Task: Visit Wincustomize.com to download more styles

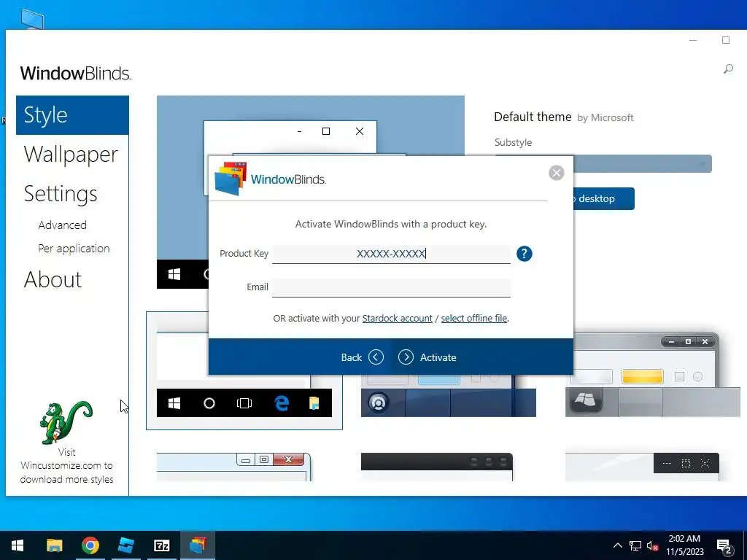Action: 66,466
